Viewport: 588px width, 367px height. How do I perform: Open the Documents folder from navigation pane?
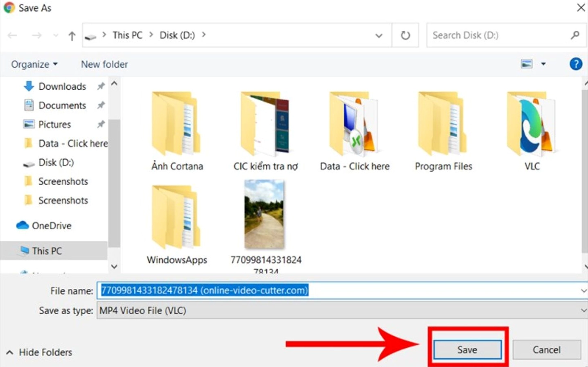click(x=63, y=105)
